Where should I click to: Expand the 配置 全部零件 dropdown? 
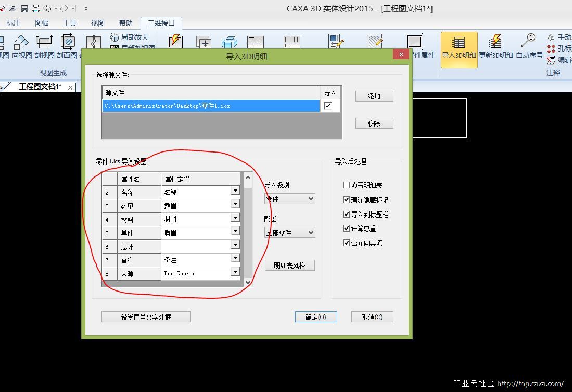pos(290,233)
